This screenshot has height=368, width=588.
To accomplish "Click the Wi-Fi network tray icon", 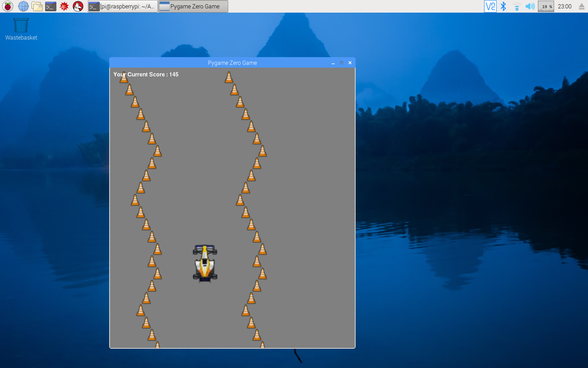I will 517,6.
